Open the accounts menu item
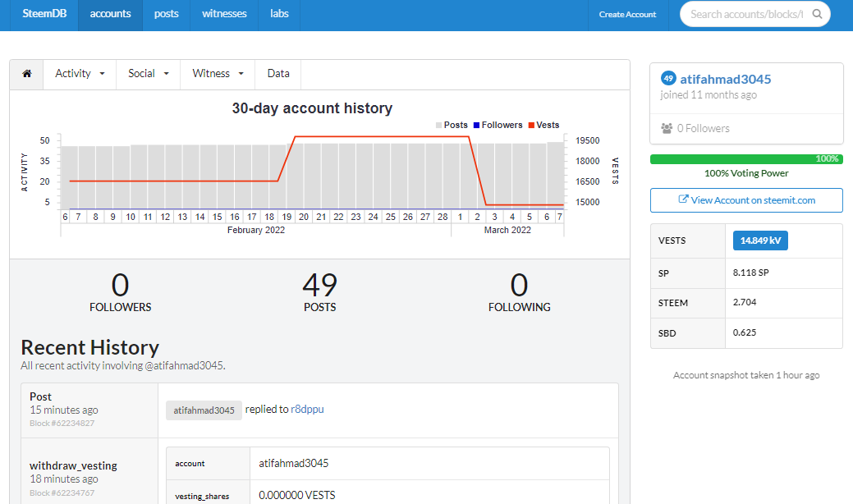Screen dimensions: 853x504 (x=111, y=15)
